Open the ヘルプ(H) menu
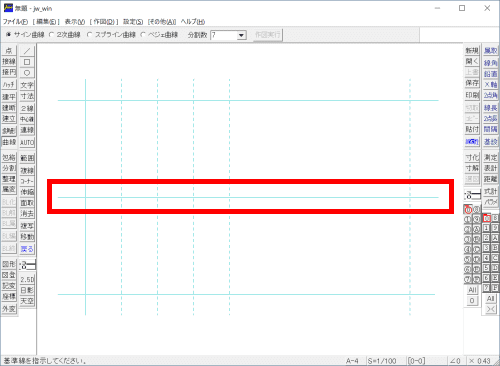Viewport: 500px width, 366px height. tap(193, 22)
